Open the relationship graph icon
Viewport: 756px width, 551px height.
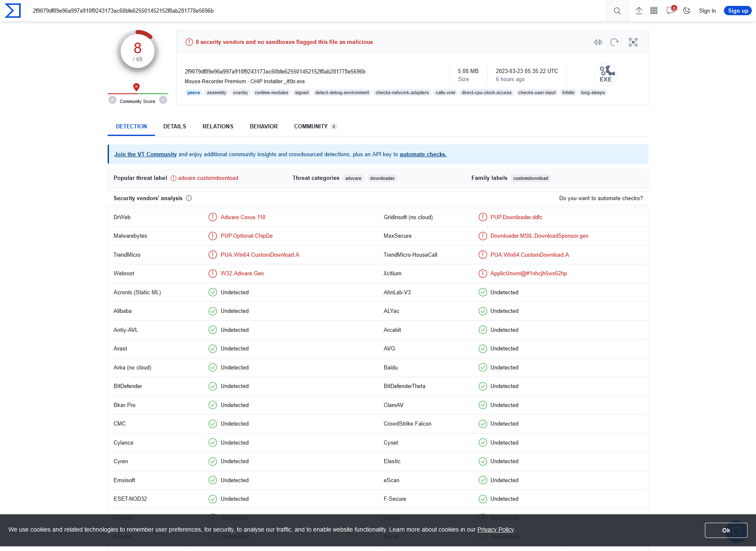pos(633,42)
